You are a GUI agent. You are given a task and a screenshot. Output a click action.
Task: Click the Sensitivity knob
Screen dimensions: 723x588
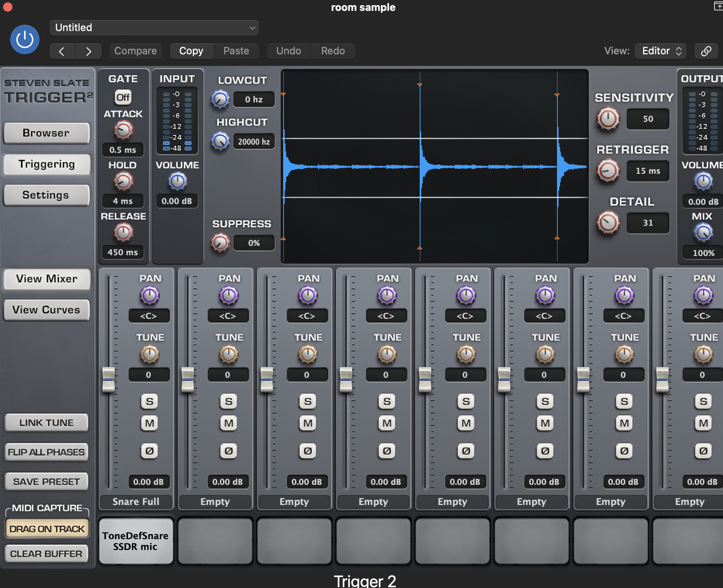pos(608,119)
